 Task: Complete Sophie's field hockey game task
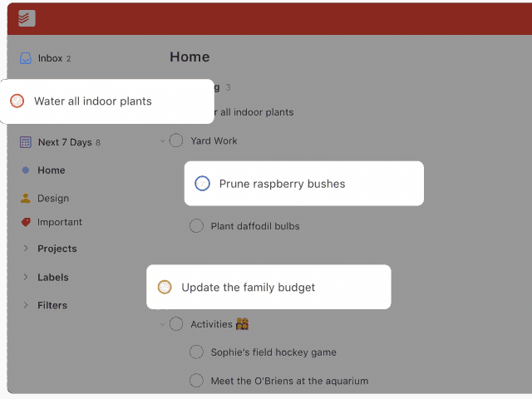coord(196,352)
